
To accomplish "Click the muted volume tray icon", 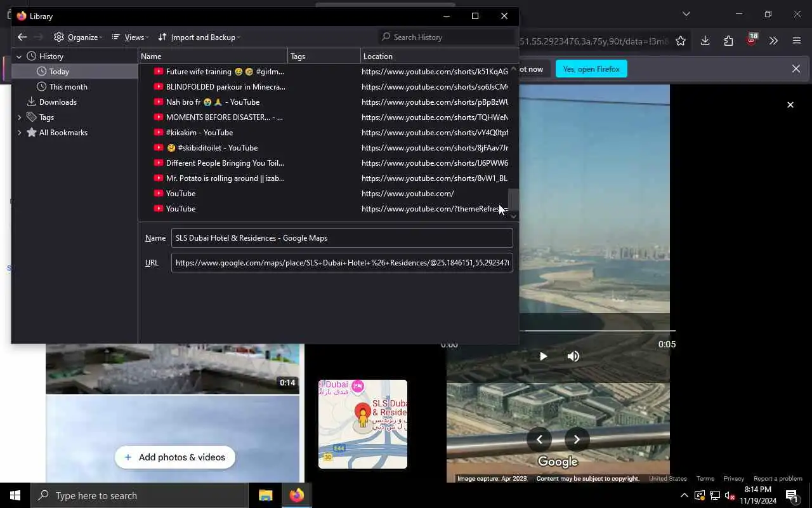I will 730,495.
